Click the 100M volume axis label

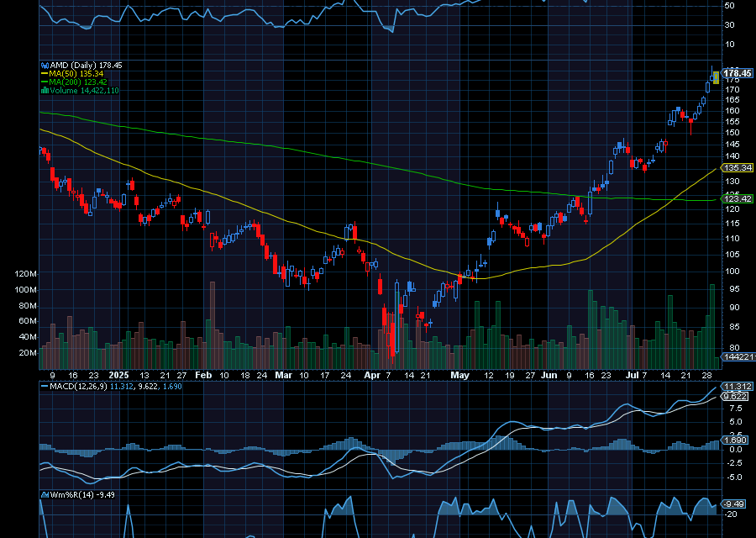tap(25, 290)
